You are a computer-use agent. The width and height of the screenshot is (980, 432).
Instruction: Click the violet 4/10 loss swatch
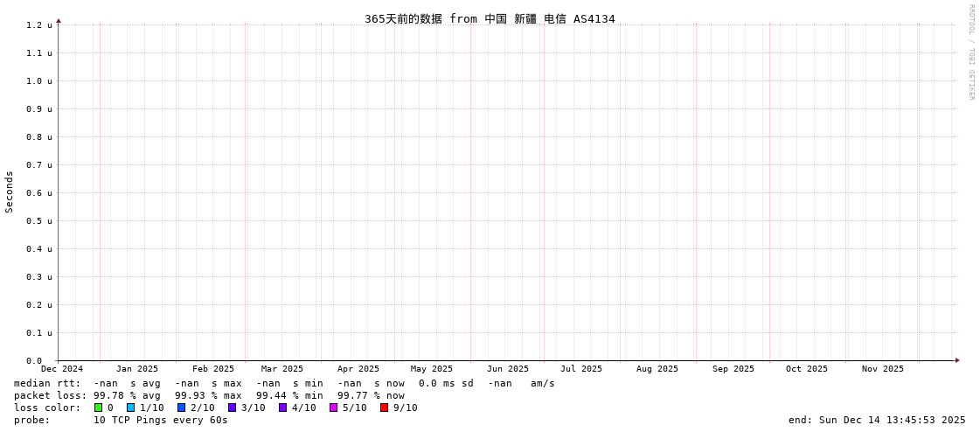pos(283,408)
